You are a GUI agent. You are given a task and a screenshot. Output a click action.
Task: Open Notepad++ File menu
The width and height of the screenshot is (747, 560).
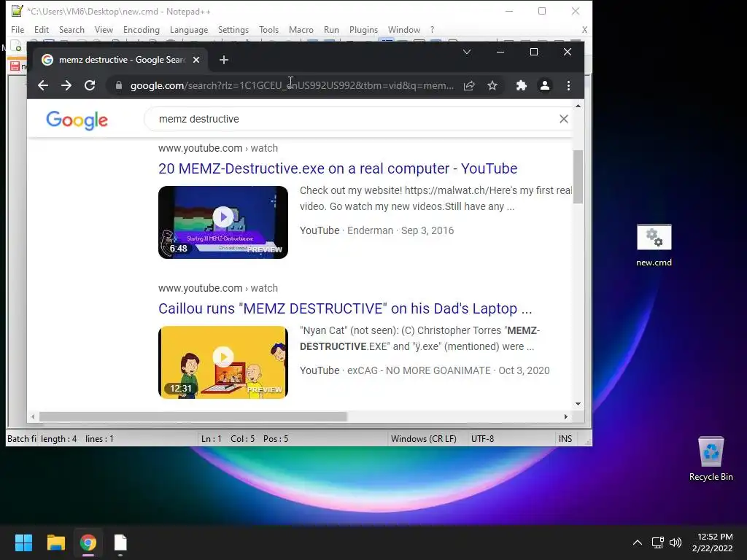[18, 29]
